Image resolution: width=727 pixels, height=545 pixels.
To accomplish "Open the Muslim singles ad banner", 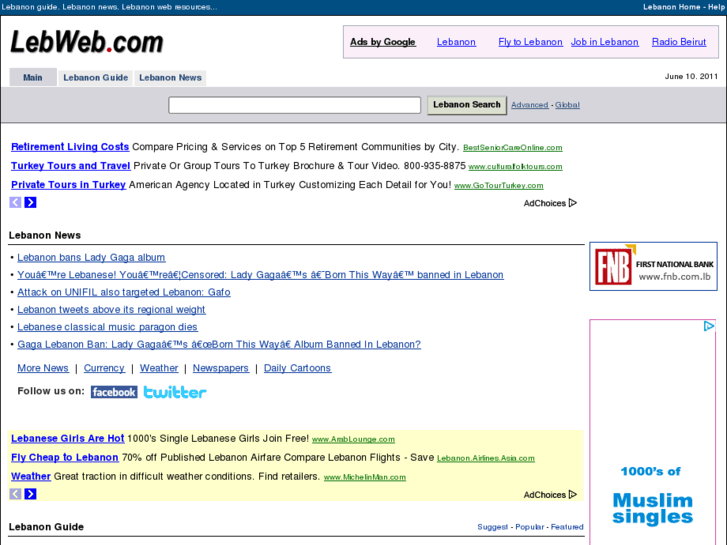I will click(653, 432).
